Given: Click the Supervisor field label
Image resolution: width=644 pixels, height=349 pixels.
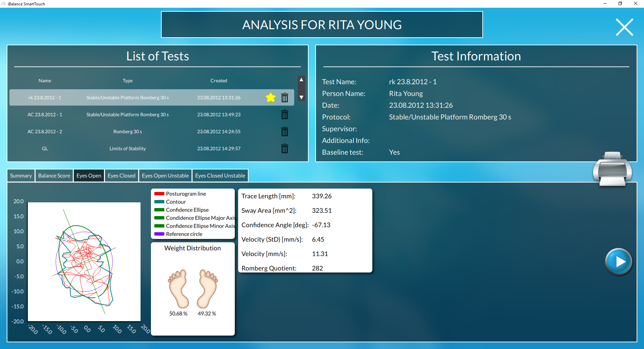Looking at the screenshot, I should (x=339, y=129).
